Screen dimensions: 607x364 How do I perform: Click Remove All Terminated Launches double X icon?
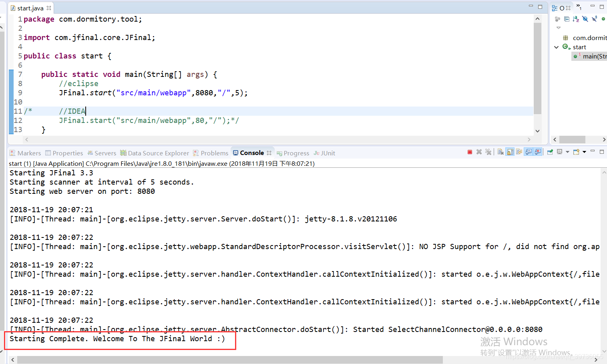click(x=488, y=152)
